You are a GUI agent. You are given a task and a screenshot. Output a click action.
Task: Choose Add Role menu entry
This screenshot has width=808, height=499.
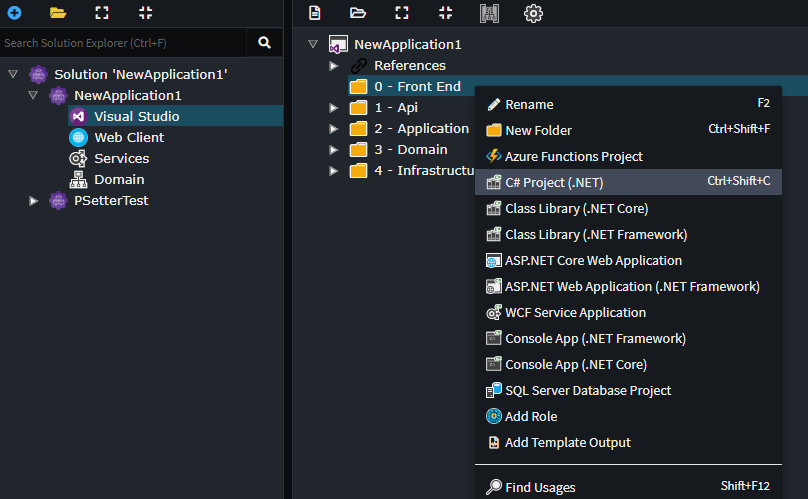628,416
